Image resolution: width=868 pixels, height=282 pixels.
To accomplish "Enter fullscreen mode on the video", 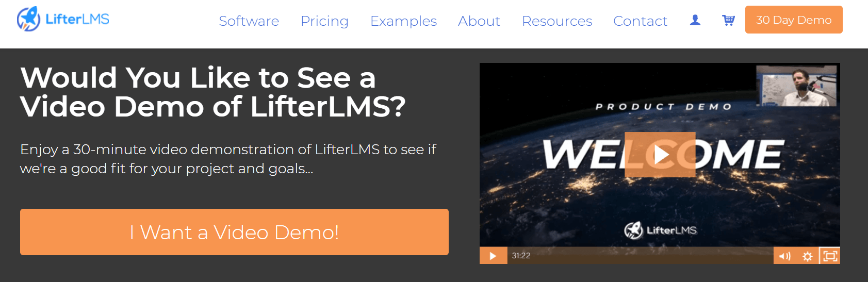I will [x=830, y=256].
